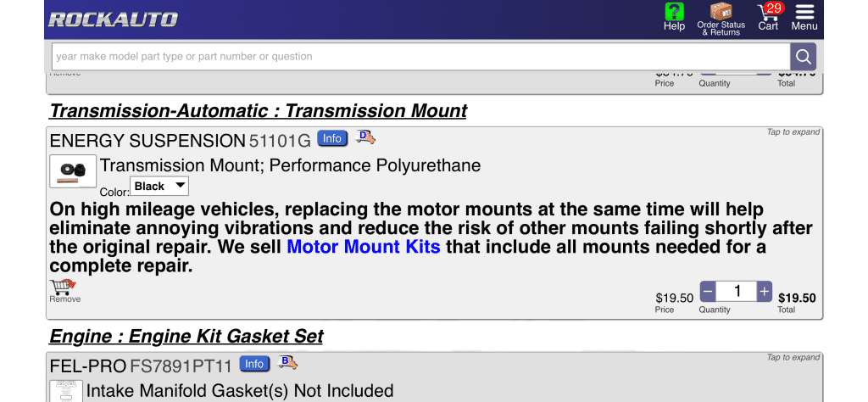The image size is (868, 402).
Task: Go to RockAuto home via logo
Action: (113, 20)
